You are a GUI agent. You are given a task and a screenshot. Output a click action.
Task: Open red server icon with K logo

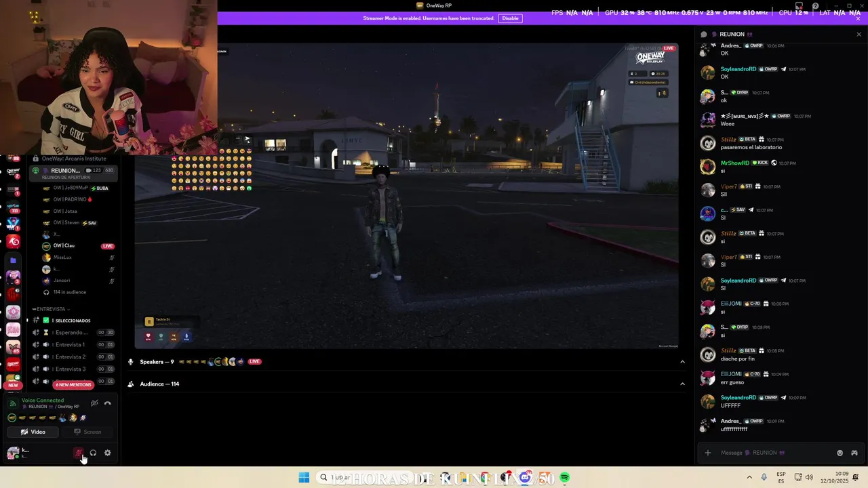click(13, 242)
